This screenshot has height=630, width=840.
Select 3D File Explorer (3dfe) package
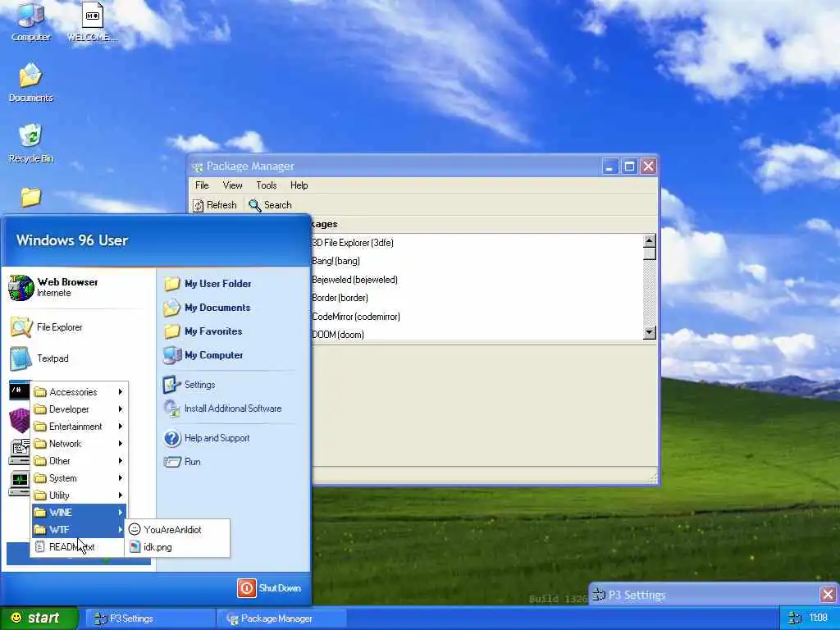(x=477, y=243)
